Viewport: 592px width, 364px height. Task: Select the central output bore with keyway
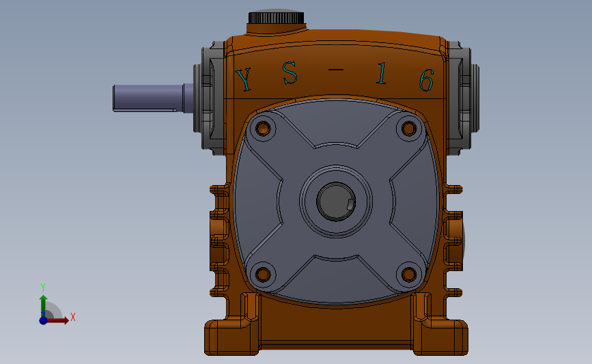pyautogui.click(x=336, y=201)
